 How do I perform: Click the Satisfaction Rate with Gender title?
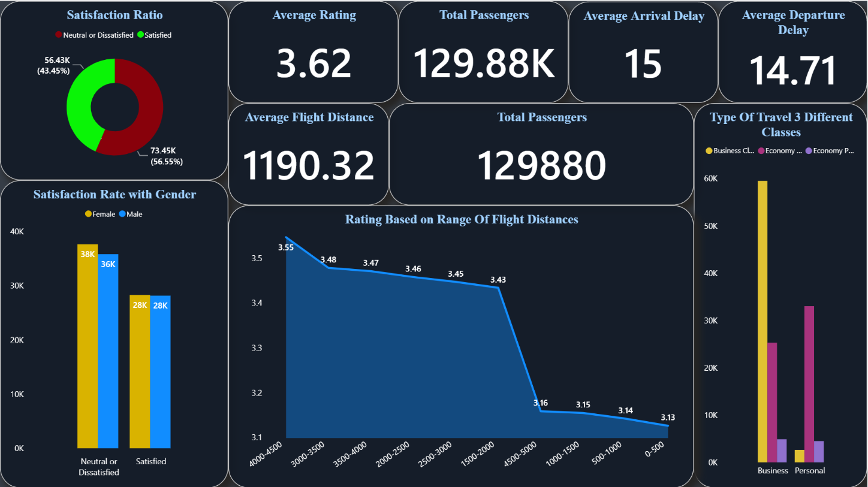pos(114,195)
